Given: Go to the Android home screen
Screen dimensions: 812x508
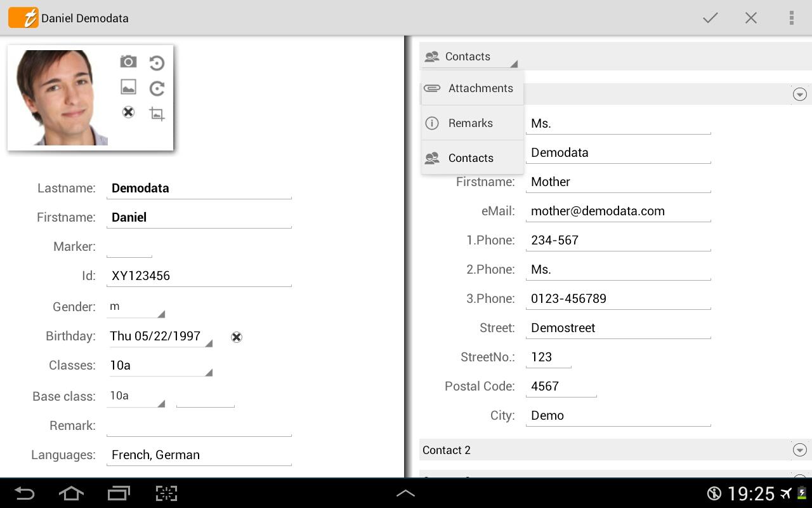Looking at the screenshot, I should point(71,493).
